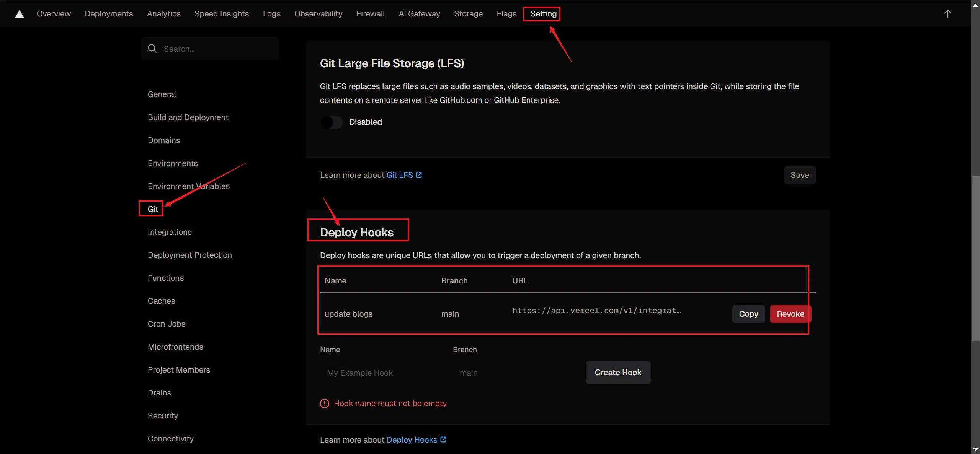
Task: Switch to the Setting tab
Action: point(543,14)
